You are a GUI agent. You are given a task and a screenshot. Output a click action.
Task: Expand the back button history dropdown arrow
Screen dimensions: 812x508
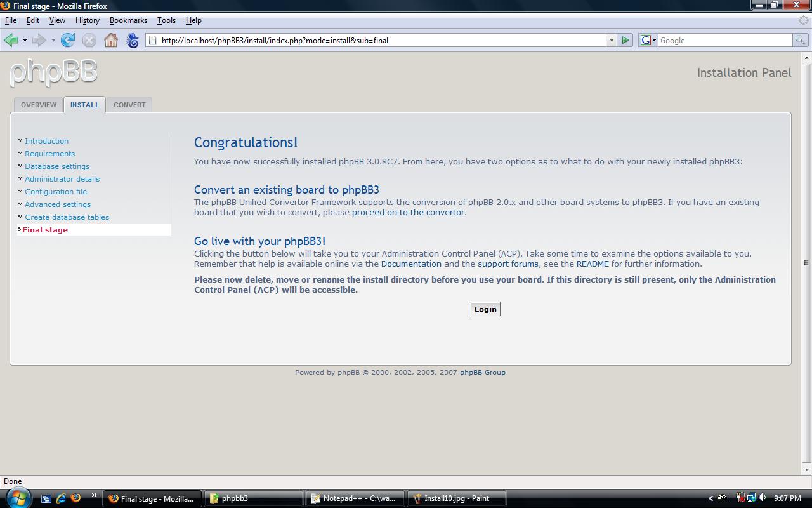[25, 41]
